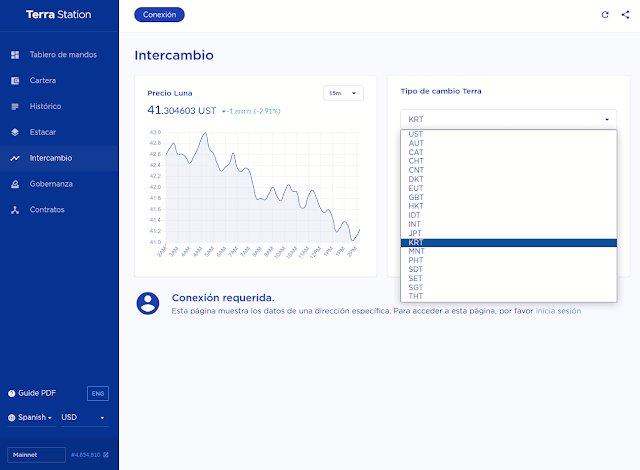This screenshot has width=640, height=470.
Task: Click the refresh icon in top bar
Action: 605,15
